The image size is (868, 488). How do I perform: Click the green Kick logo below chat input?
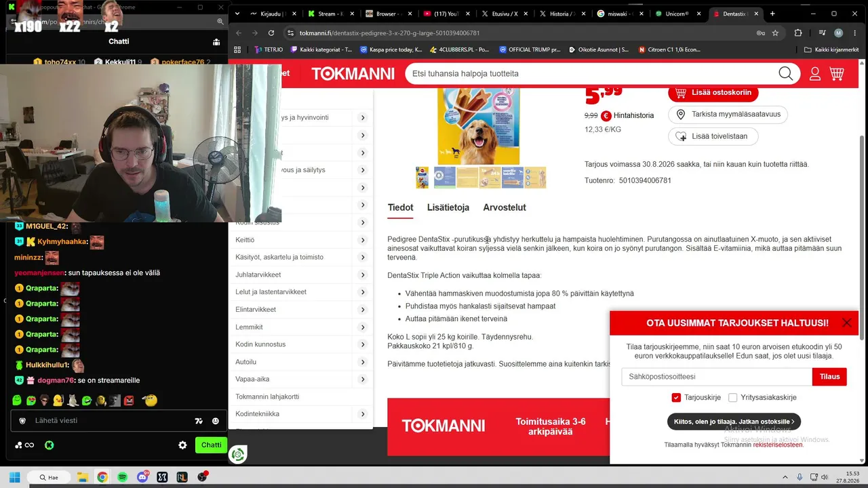point(50,445)
